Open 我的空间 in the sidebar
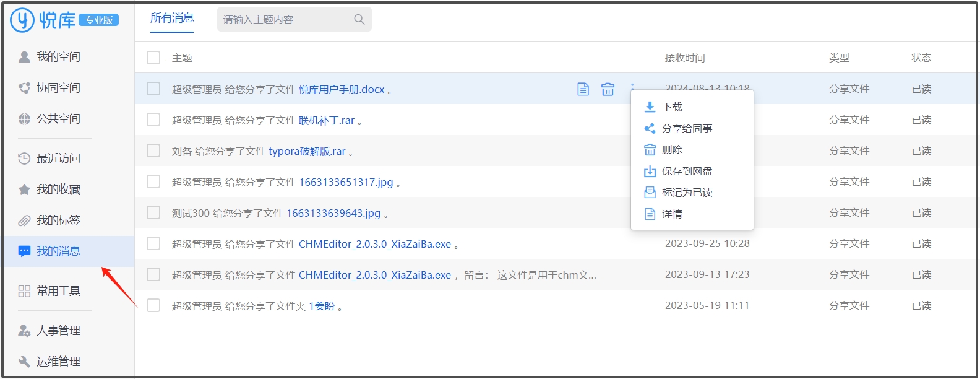 pyautogui.click(x=58, y=57)
